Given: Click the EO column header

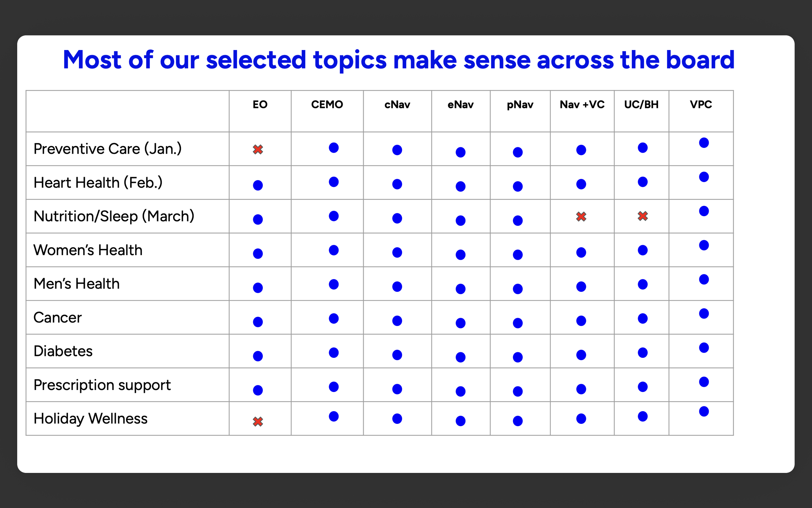Looking at the screenshot, I should click(x=260, y=104).
